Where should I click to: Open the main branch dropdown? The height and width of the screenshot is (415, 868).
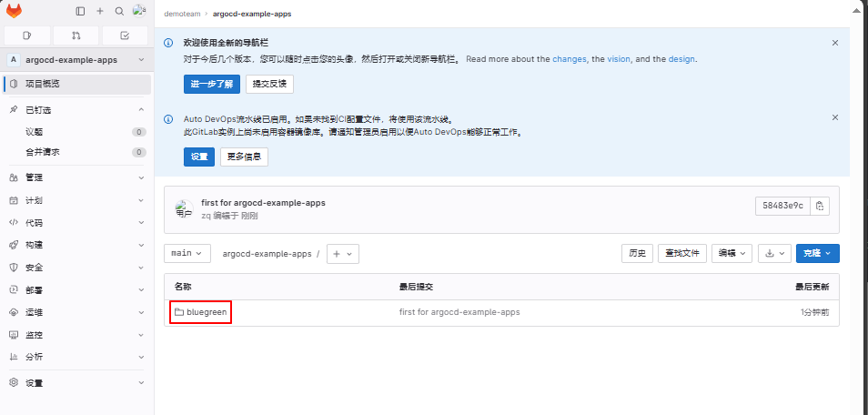coord(187,253)
